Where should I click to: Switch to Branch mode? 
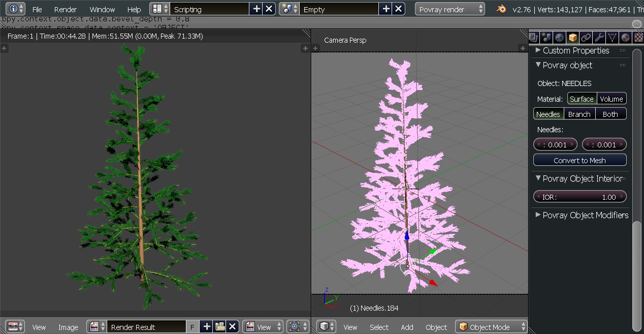point(579,114)
